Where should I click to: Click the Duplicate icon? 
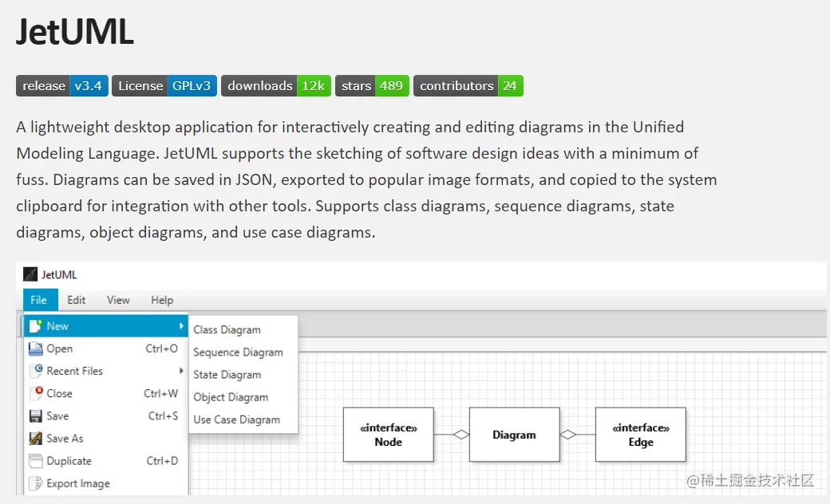[35, 461]
